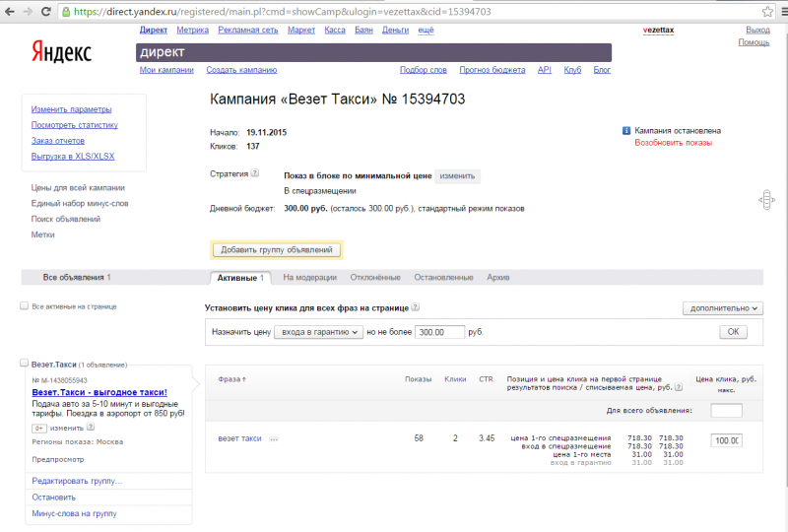Screen dimensions: 788x532
Task: Click Добавить группу объявлений button
Action: (277, 250)
